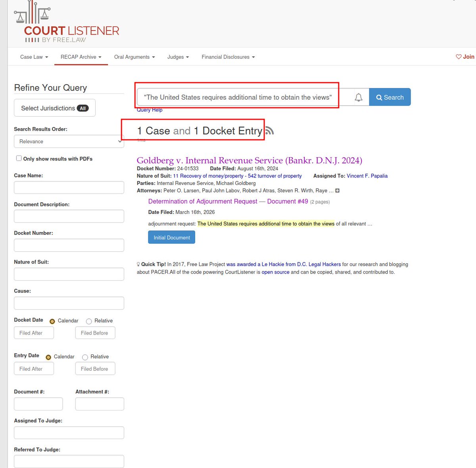Toggle Only show results with PDFs

(19, 158)
